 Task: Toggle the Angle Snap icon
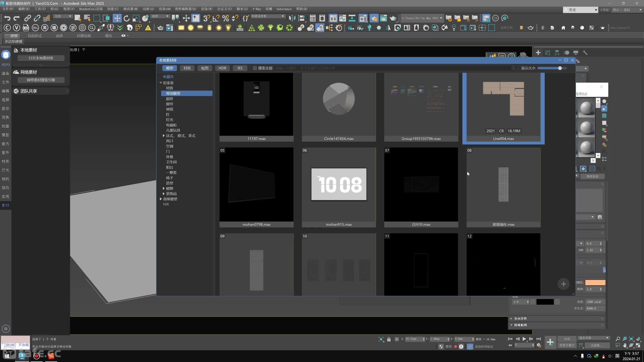point(216,18)
